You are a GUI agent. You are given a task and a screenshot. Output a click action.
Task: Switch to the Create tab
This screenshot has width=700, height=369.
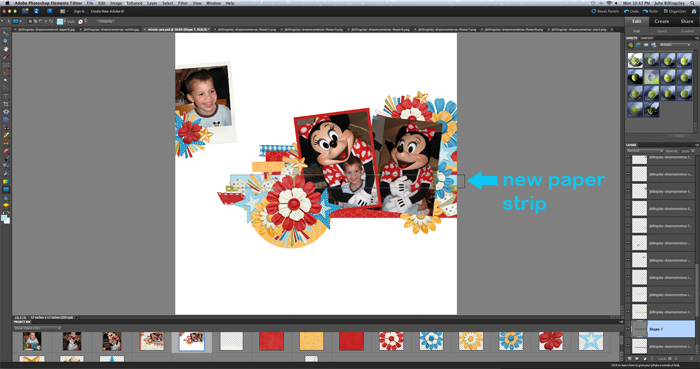[x=662, y=21]
